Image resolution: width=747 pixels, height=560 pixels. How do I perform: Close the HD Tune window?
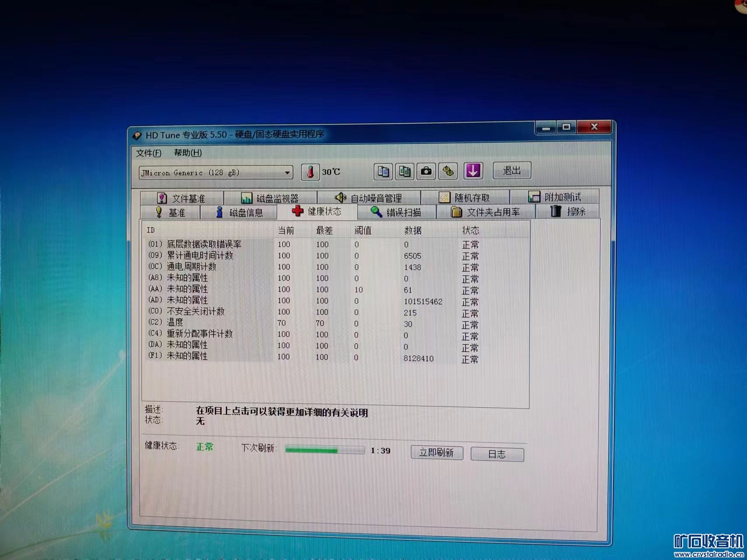594,127
